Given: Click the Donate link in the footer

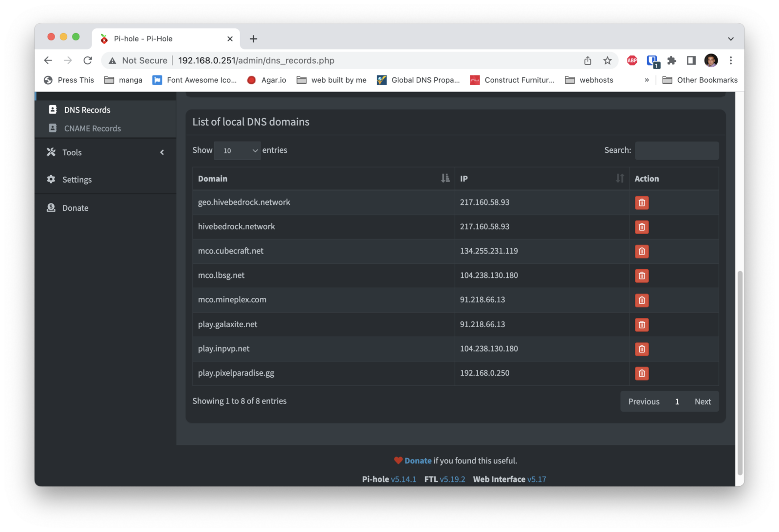Looking at the screenshot, I should click(418, 460).
